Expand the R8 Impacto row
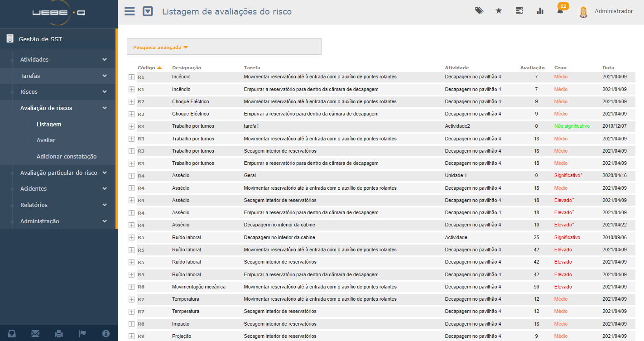Viewport: 644px width, 341px height. [x=131, y=324]
